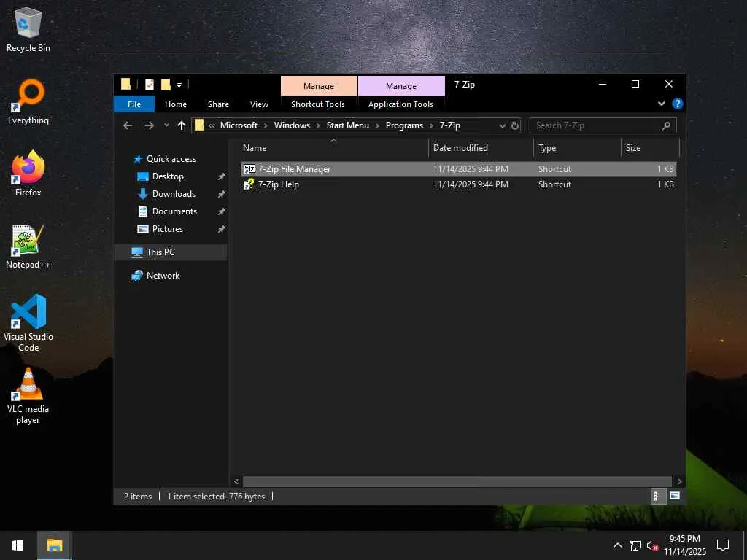Open the Shortcut Tools tab
This screenshot has height=560, width=747.
[x=318, y=104]
